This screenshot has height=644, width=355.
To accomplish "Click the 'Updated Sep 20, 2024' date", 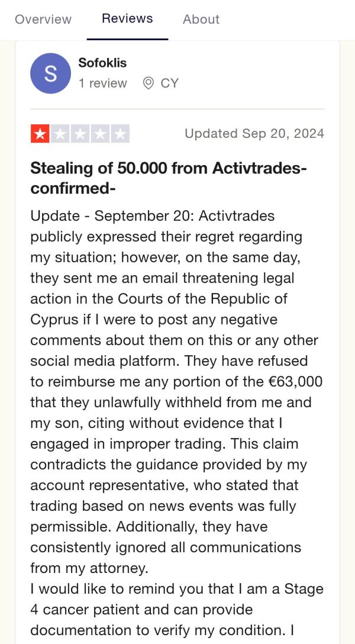I will 254,134.
